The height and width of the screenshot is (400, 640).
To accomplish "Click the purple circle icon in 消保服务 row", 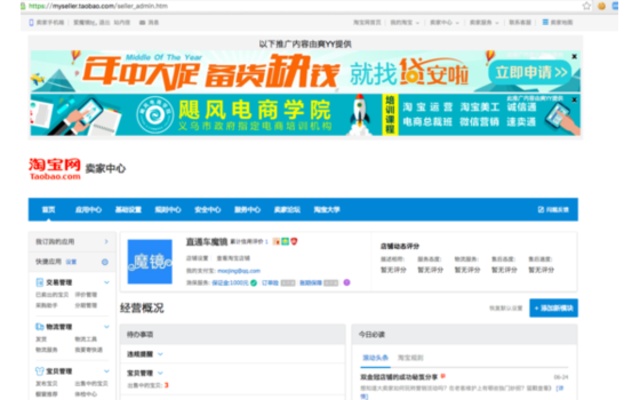I will pyautogui.click(x=347, y=282).
